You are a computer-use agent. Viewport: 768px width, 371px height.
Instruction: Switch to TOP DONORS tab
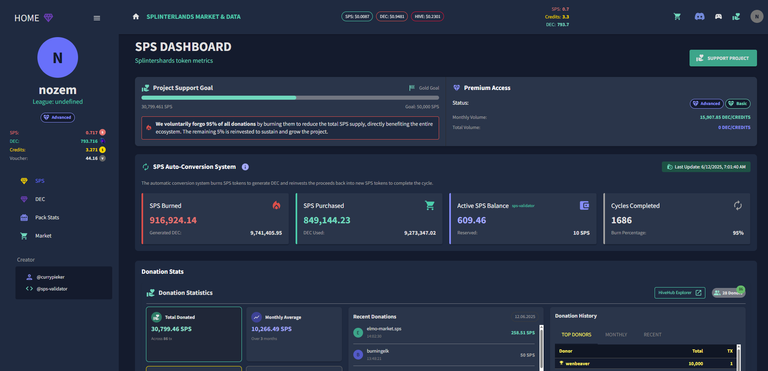(576, 335)
